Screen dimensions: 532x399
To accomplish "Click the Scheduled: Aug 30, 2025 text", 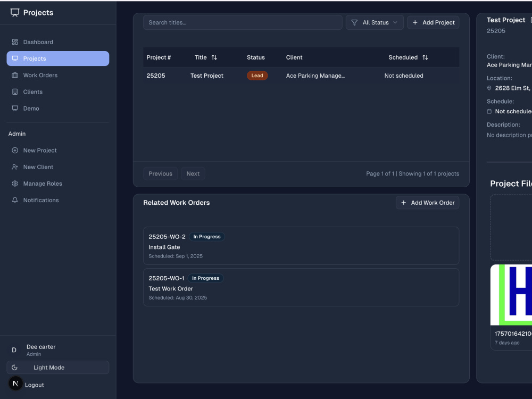I will (178, 297).
